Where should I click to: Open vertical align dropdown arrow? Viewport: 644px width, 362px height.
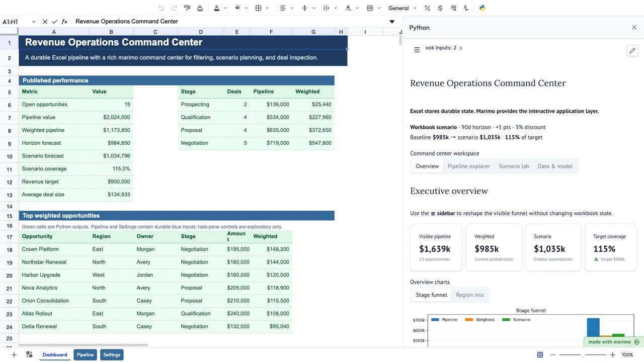tap(313, 8)
